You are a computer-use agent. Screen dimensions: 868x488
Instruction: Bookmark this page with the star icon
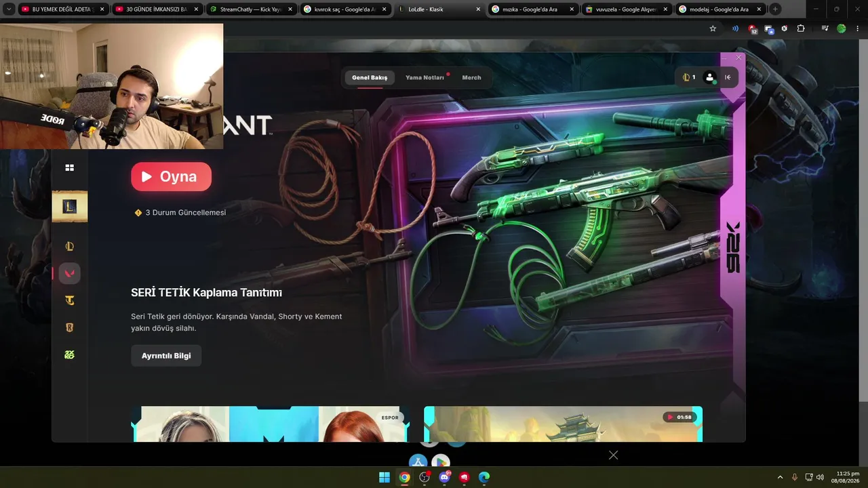click(713, 28)
